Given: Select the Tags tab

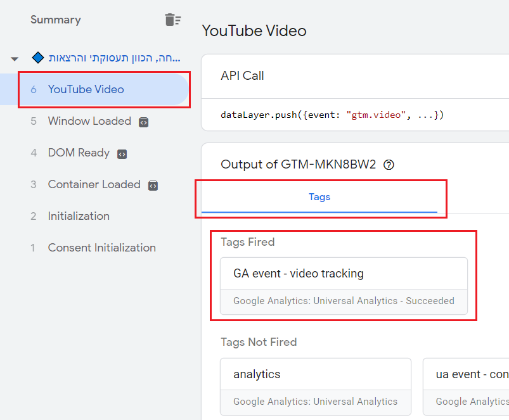Looking at the screenshot, I should (x=319, y=197).
